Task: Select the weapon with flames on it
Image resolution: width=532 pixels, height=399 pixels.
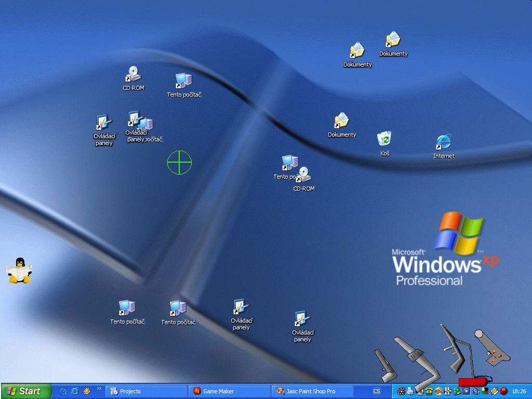Action: click(x=492, y=348)
